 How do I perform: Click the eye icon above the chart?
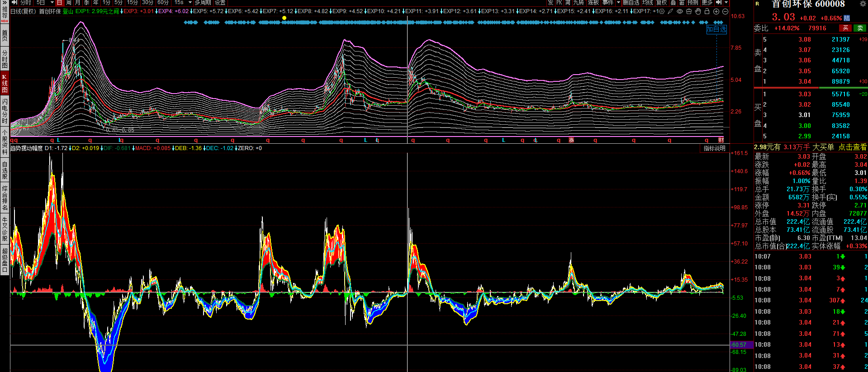679,11
